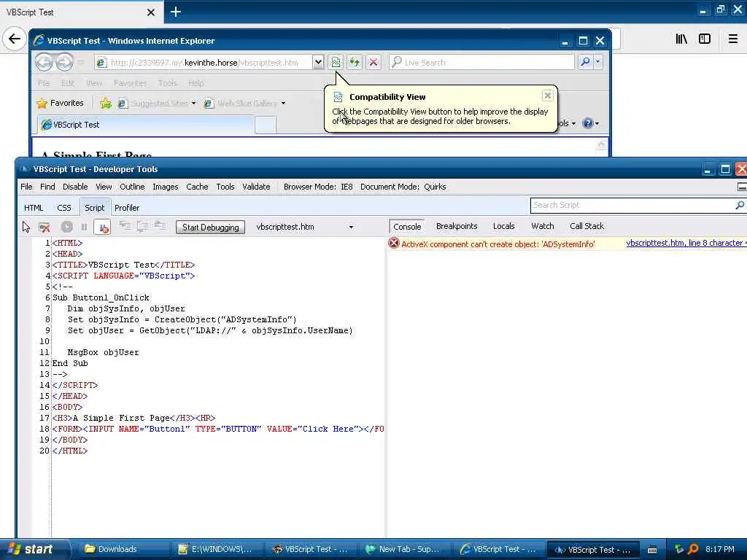Click the Live Search input box
Viewport: 747px width, 560px height.
coord(482,63)
